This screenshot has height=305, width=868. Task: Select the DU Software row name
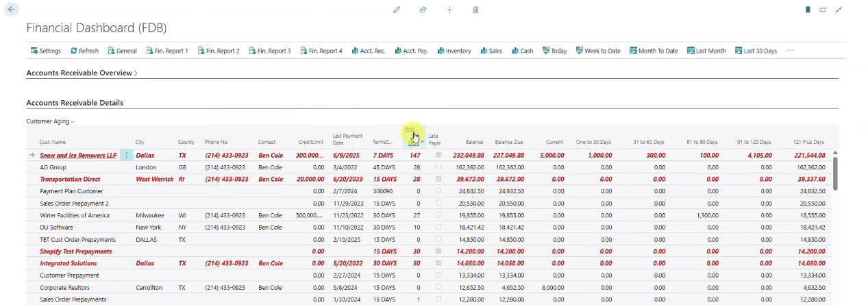tap(57, 228)
